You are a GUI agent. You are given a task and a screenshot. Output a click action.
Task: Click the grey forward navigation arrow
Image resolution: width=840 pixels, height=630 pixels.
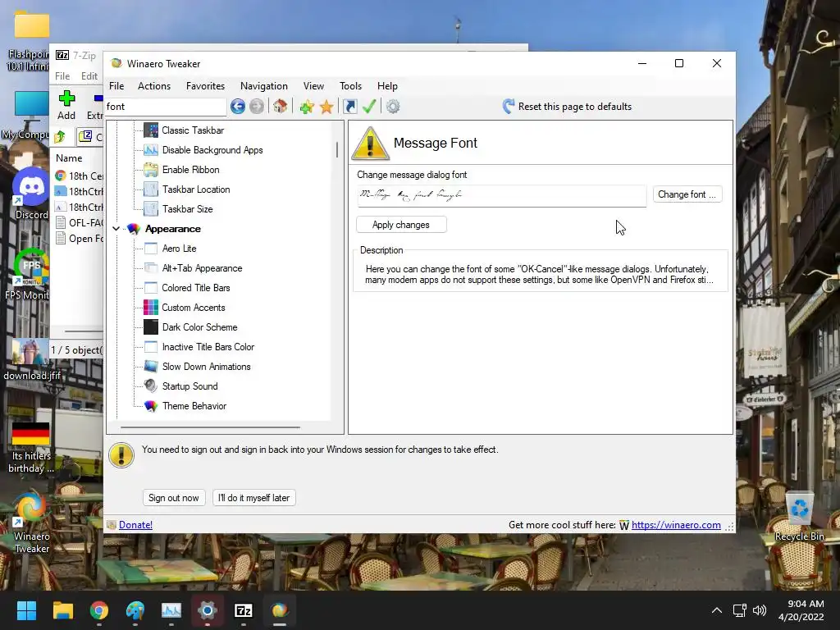[257, 107]
